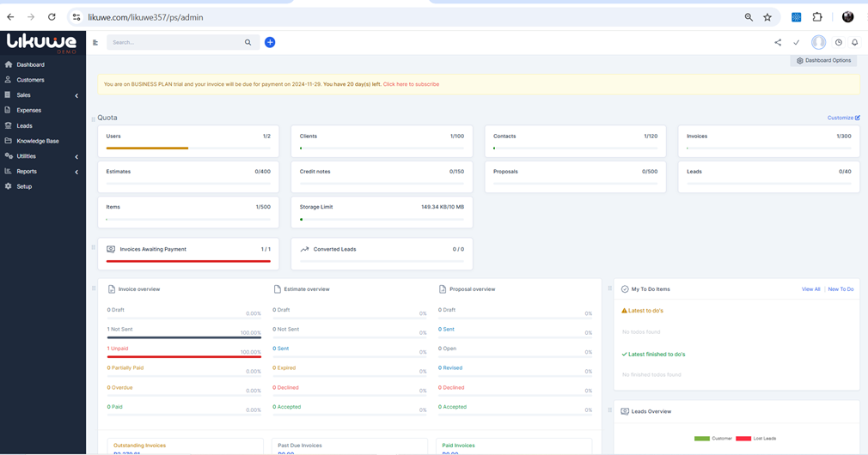Click the Users quota progress bar
This screenshot has height=455, width=868.
[188, 148]
